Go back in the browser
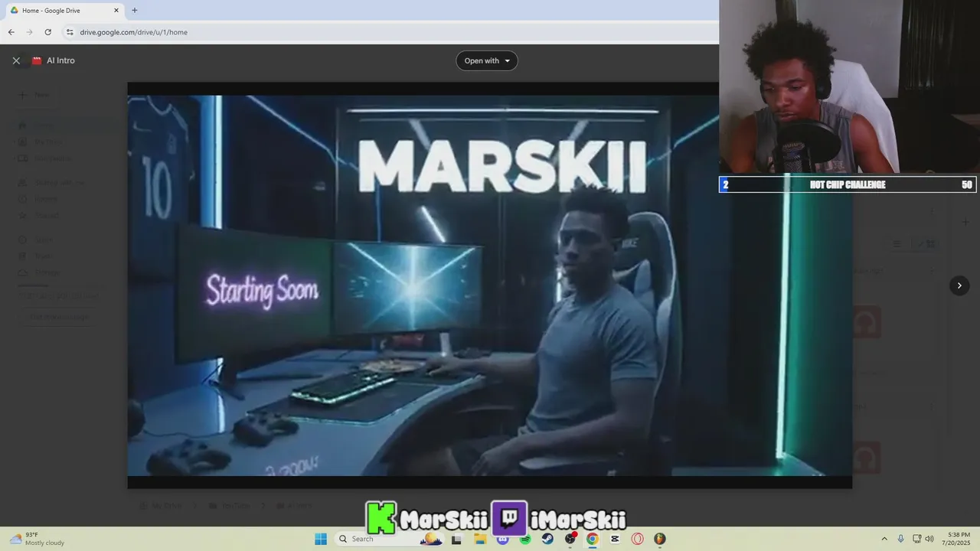Screen dimensions: 980x551 (x=11, y=32)
